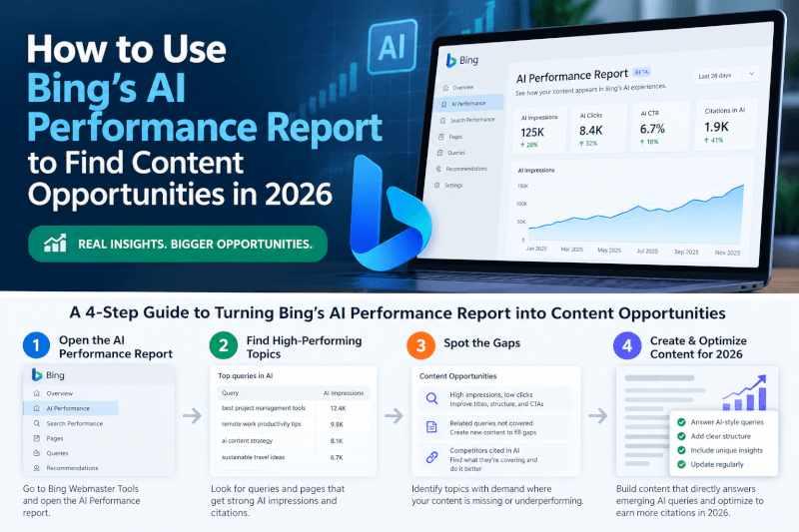Select the remote work productivity tips query row
This screenshot has width=799, height=532.
click(x=294, y=424)
